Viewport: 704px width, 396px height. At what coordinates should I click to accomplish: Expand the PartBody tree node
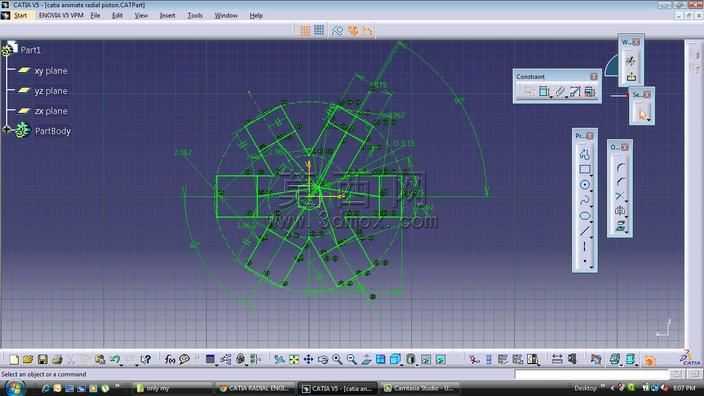pos(6,130)
